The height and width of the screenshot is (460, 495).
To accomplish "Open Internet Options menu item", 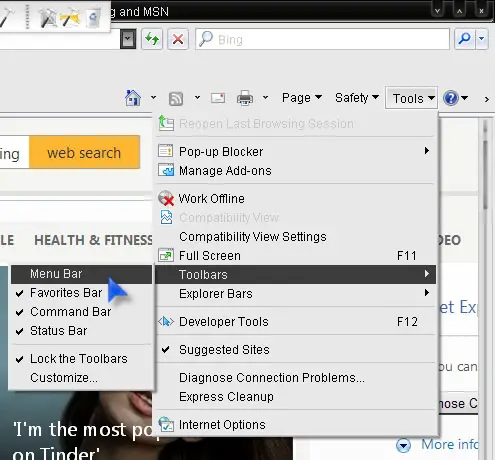I will tap(295, 425).
